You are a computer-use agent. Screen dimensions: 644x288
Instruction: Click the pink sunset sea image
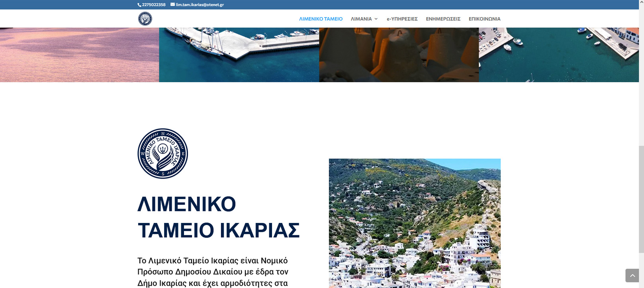79,55
